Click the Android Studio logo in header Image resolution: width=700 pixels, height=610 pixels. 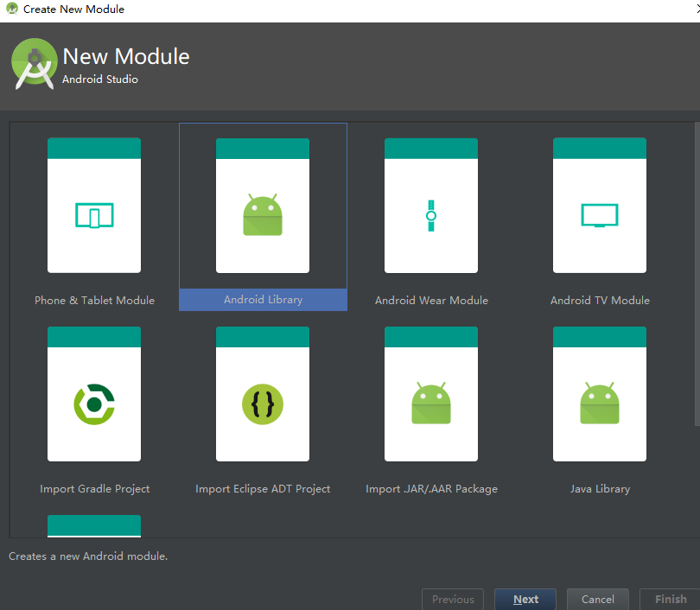[x=35, y=64]
